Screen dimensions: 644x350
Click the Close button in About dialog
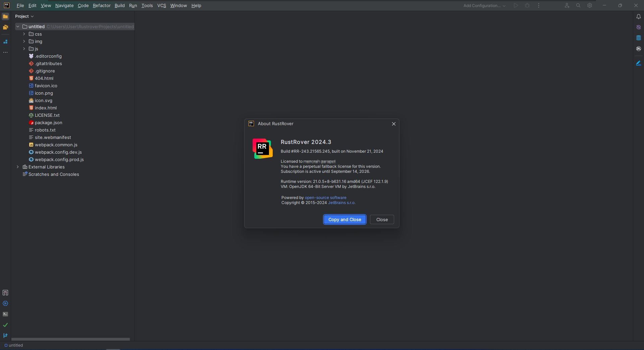point(382,219)
